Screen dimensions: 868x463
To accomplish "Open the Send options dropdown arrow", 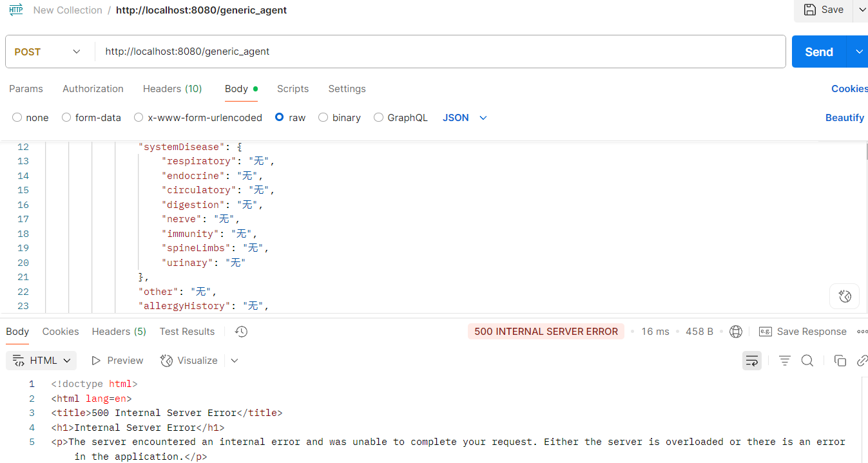I will pos(858,52).
